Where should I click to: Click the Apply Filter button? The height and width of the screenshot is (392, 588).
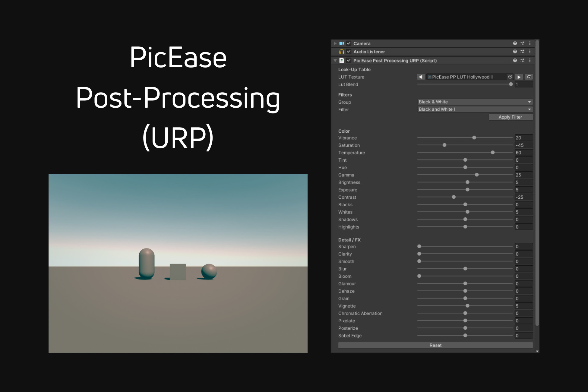pos(511,117)
